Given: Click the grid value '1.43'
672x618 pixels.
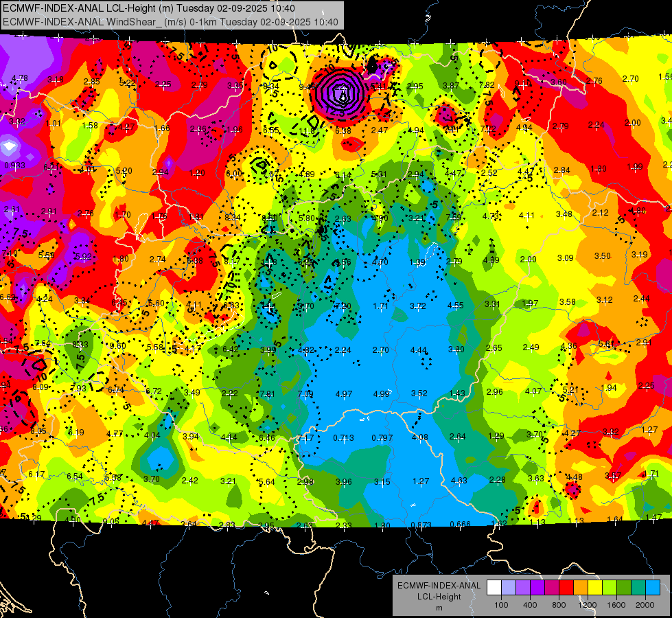Looking at the screenshot, I should pos(457,393).
